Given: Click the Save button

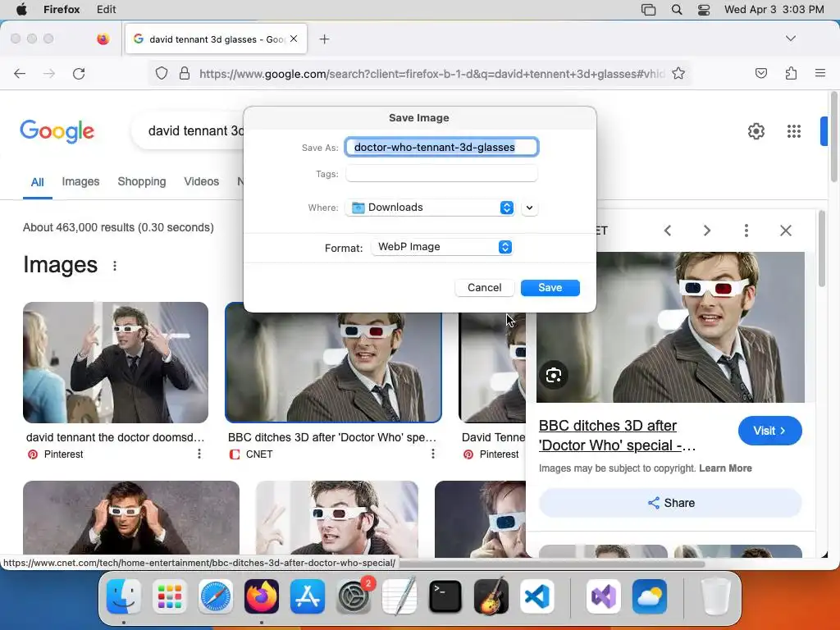Looking at the screenshot, I should 550,288.
